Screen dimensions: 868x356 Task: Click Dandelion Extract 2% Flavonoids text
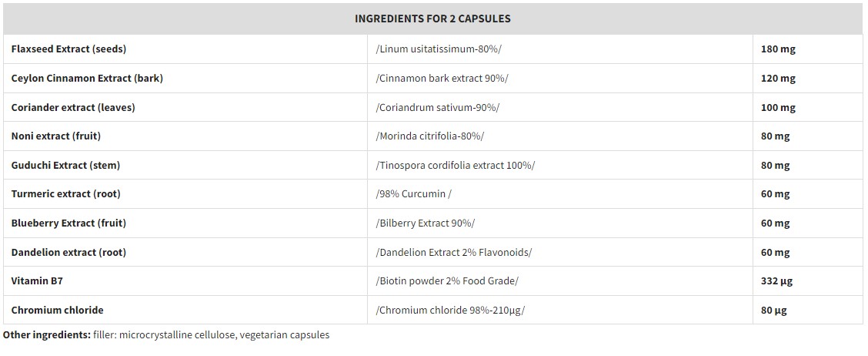[x=453, y=252]
